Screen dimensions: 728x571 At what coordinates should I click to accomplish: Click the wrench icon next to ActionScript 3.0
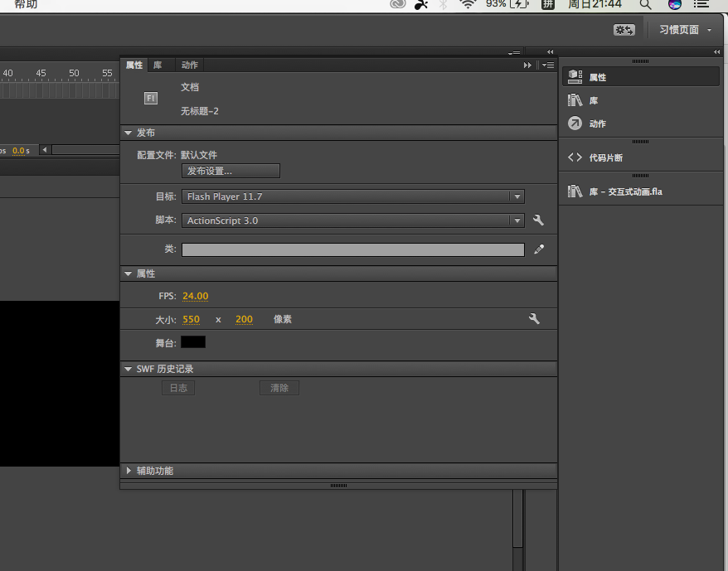pyautogui.click(x=538, y=220)
